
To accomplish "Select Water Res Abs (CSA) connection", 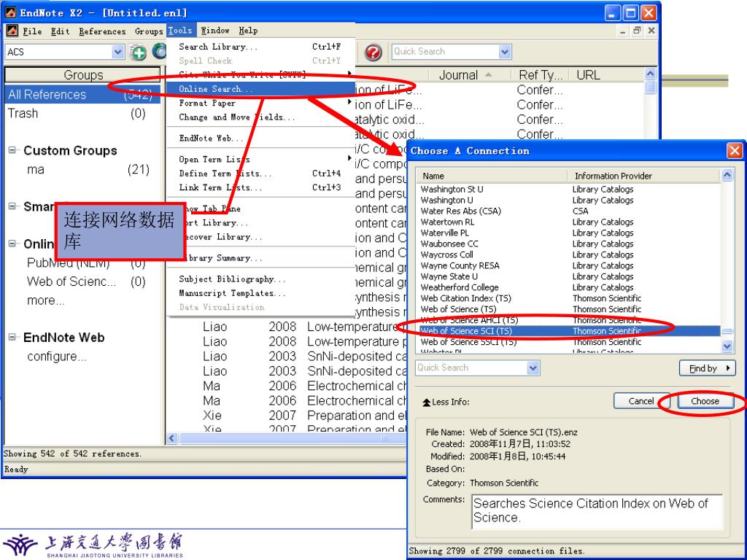I will tap(568, 211).
